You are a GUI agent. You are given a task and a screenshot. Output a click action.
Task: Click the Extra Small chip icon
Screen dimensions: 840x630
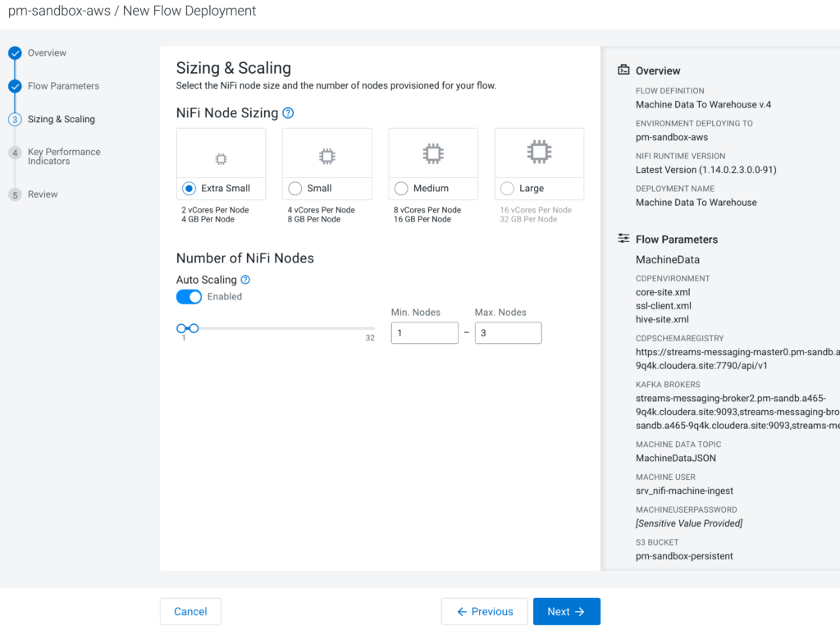221,158
